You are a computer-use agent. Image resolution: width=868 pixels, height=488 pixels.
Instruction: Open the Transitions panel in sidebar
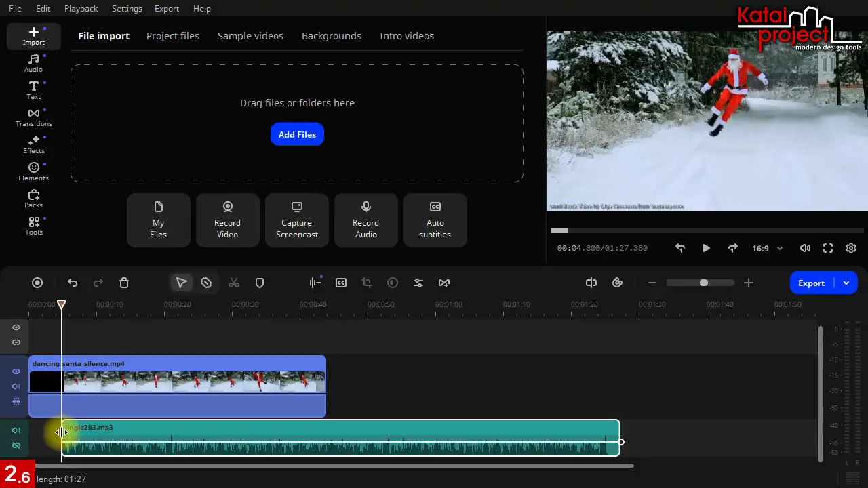pos(33,117)
